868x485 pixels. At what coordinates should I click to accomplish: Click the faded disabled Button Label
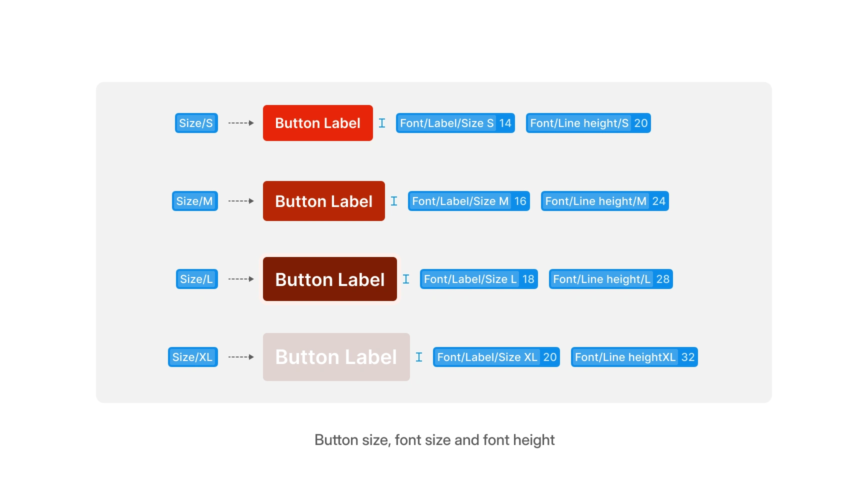pos(336,357)
